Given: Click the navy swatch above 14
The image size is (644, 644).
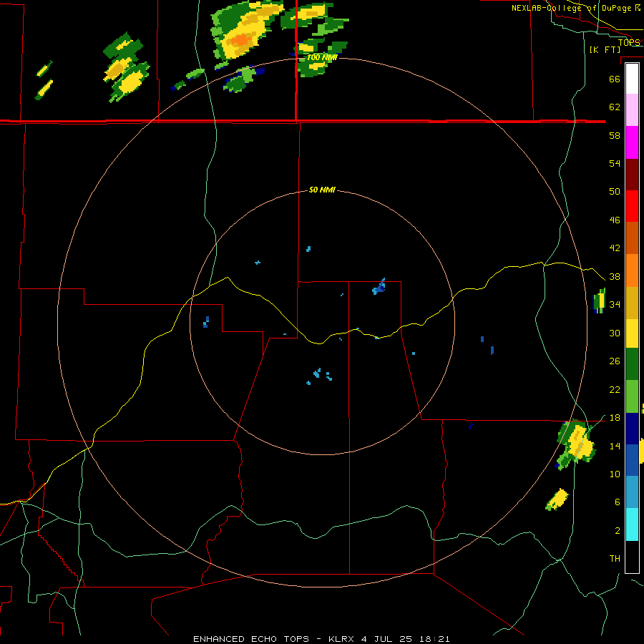Looking at the screenshot, I should click(x=632, y=429).
